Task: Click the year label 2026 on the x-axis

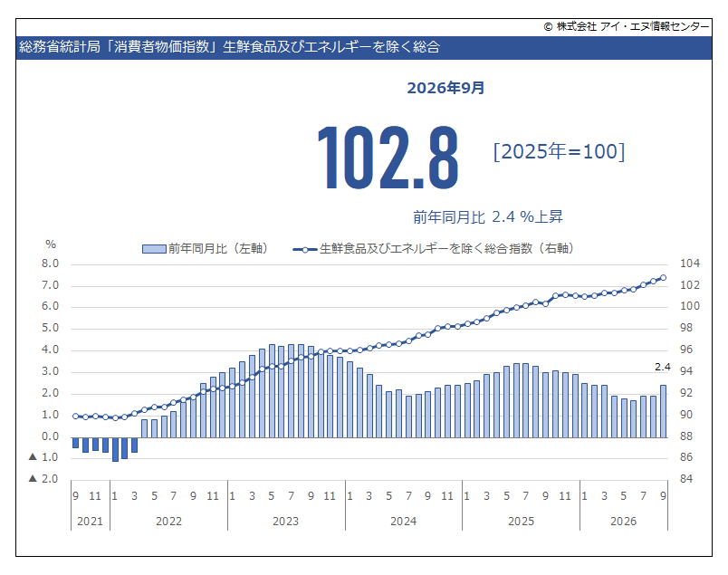Action: pyautogui.click(x=623, y=522)
